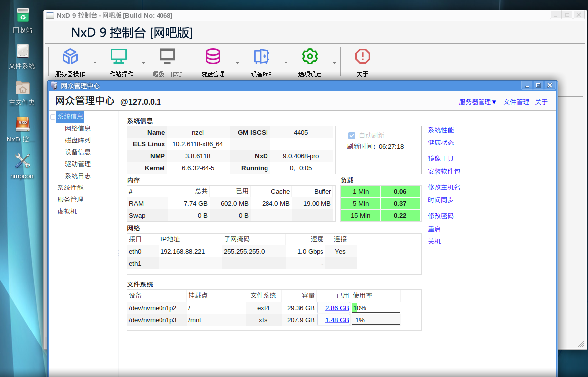Click hostname value nzel
This screenshot has width=588, height=377.
coord(198,133)
